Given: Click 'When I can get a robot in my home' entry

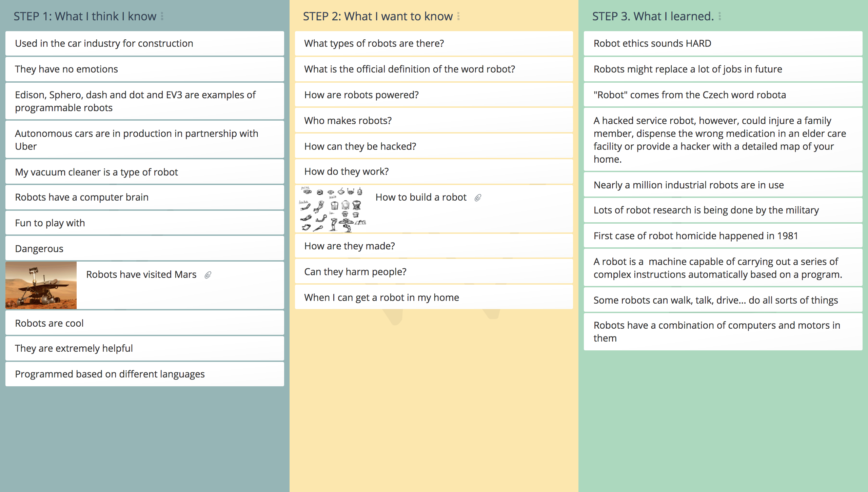Looking at the screenshot, I should coord(433,296).
